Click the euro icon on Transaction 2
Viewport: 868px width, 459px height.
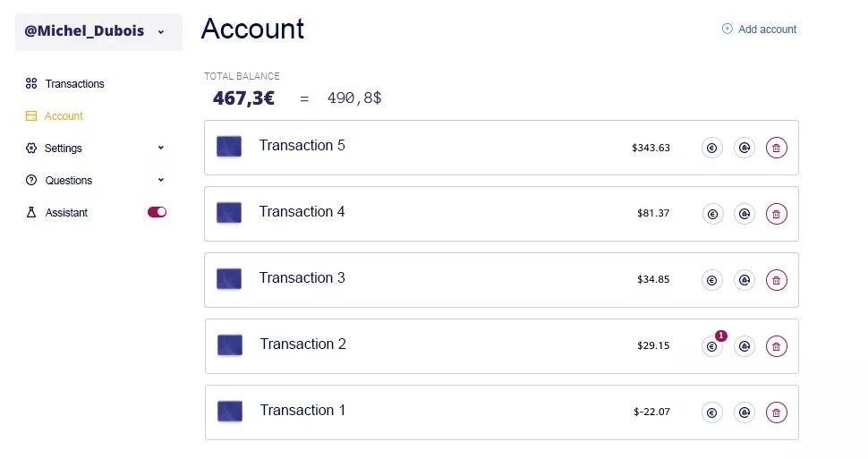point(712,347)
